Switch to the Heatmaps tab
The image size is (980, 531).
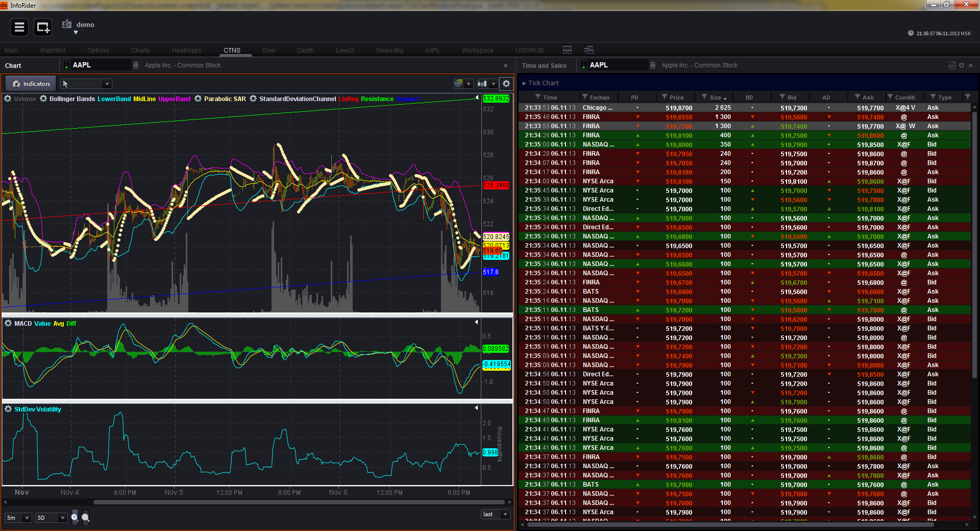(x=186, y=51)
